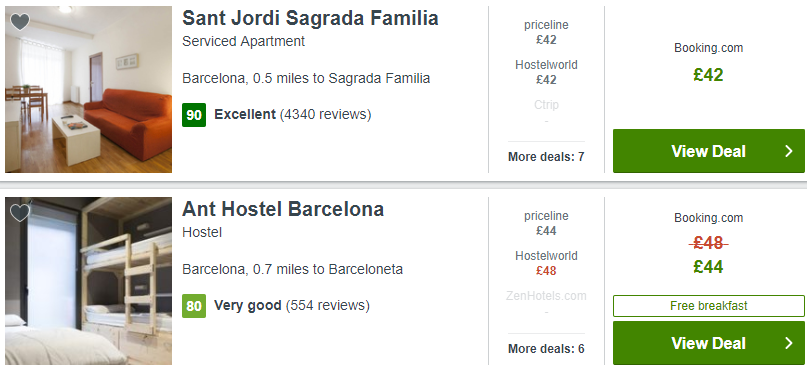The height and width of the screenshot is (367, 807).
Task: Click Free breakfast badge on Ant Hostel
Action: tap(708, 306)
